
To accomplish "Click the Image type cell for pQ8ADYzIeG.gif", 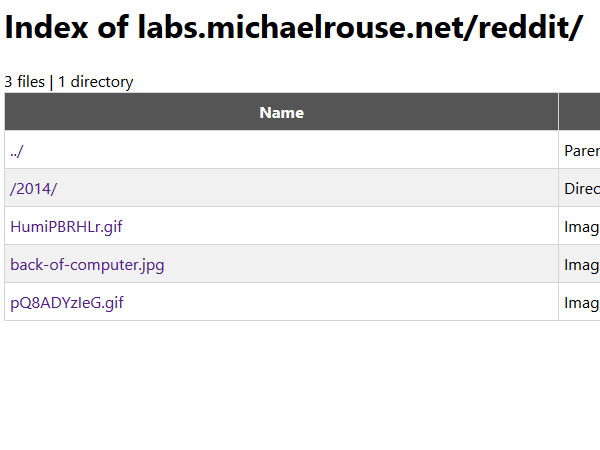I will click(x=582, y=303).
